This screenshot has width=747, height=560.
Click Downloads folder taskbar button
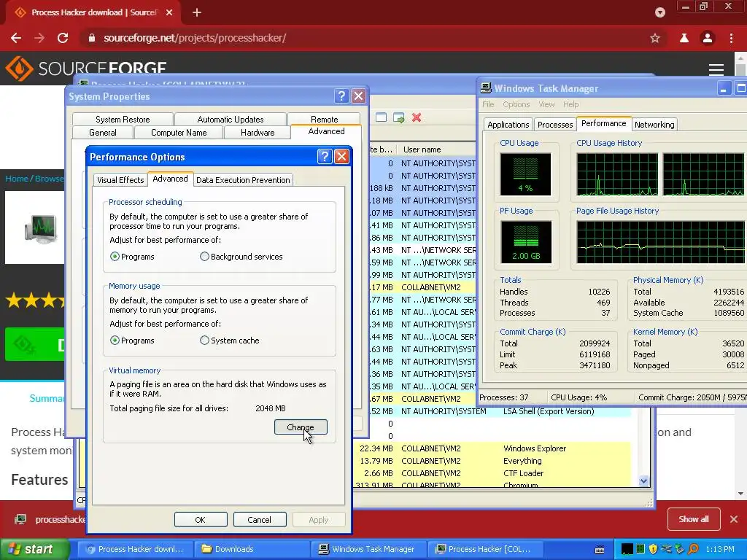coord(252,549)
